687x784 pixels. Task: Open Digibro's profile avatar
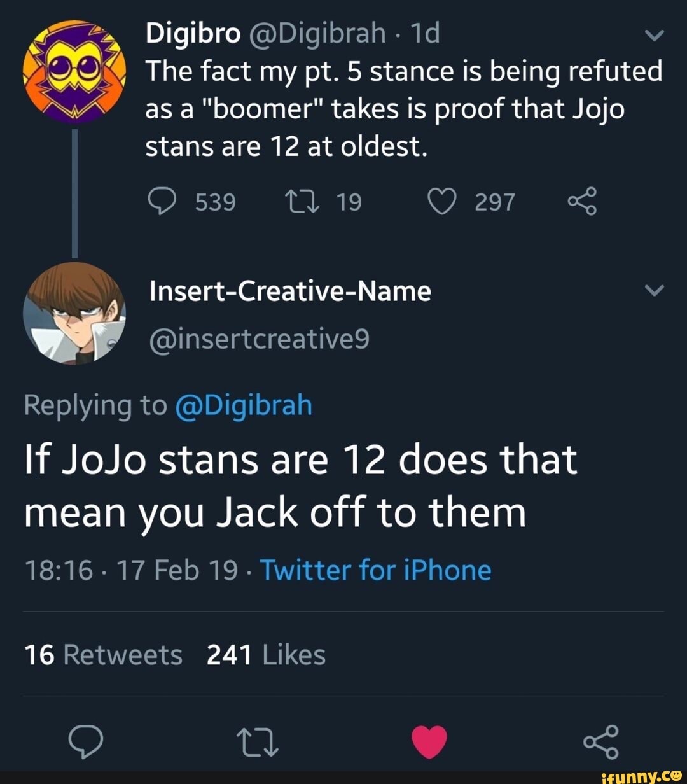74,72
